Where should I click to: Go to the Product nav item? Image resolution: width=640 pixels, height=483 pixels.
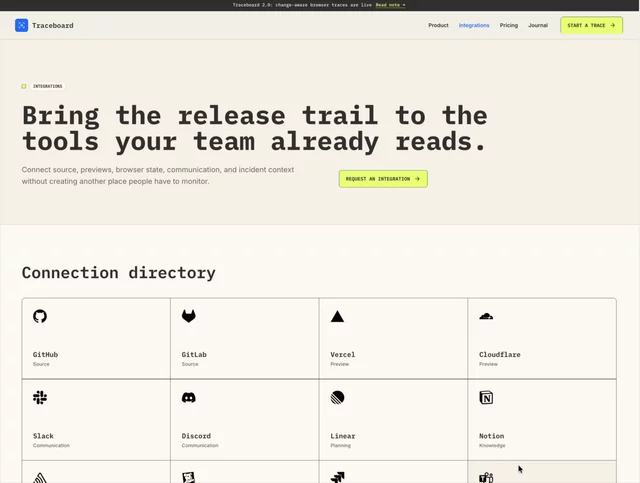click(438, 25)
